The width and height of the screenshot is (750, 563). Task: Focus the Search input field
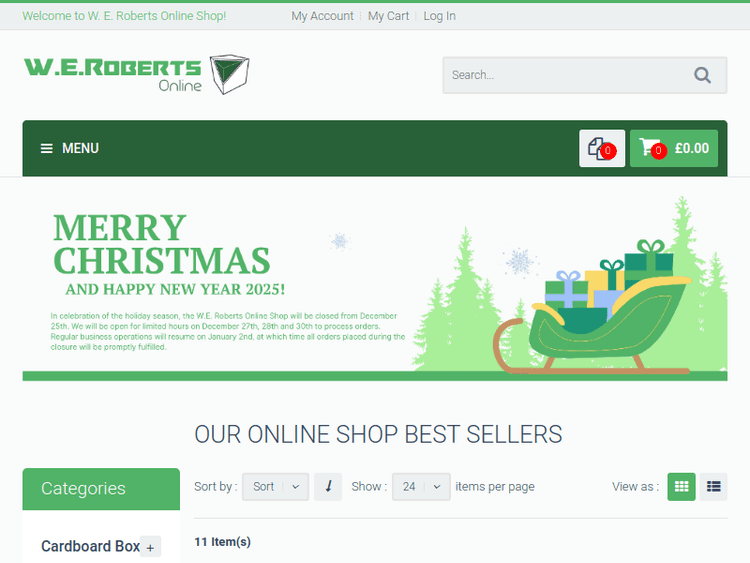click(567, 75)
